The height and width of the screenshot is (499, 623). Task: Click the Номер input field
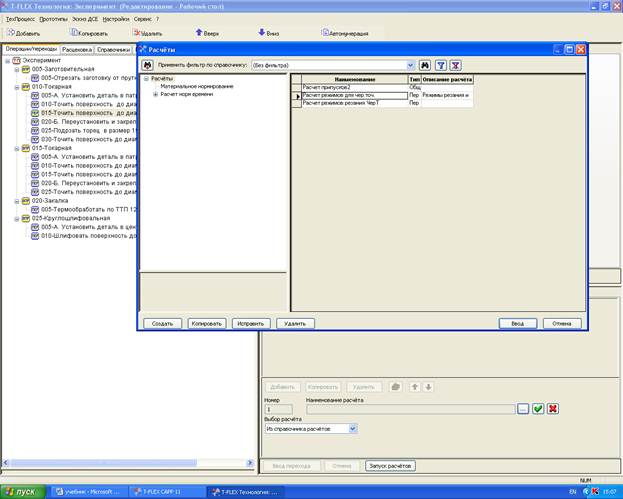(x=279, y=409)
